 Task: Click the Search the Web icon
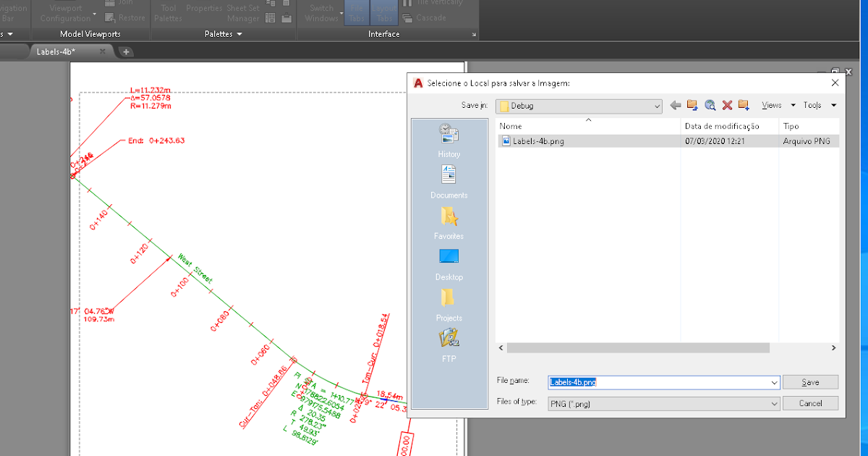709,105
